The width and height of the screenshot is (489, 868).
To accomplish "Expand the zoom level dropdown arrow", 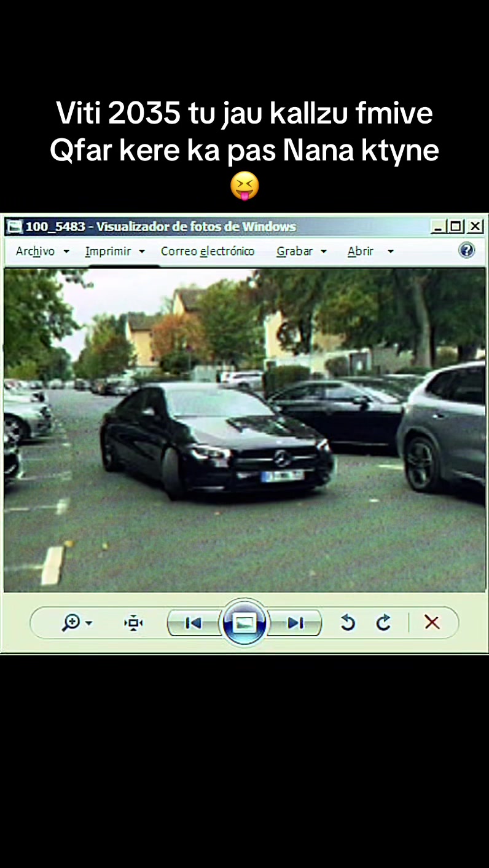I will (89, 623).
